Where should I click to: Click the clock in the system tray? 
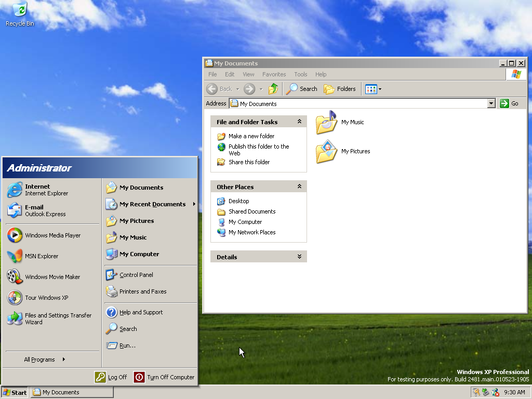click(x=514, y=392)
